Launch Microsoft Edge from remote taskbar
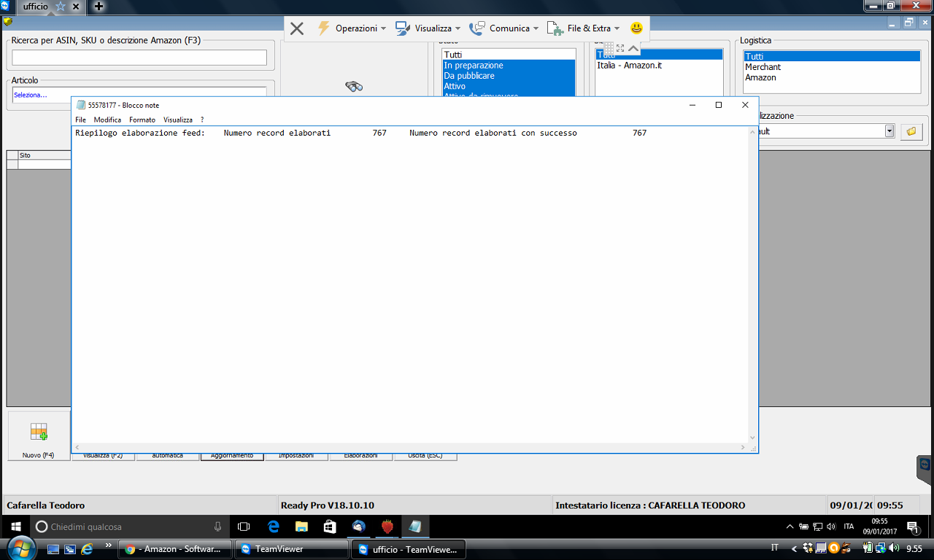934x560 pixels. 274,526
